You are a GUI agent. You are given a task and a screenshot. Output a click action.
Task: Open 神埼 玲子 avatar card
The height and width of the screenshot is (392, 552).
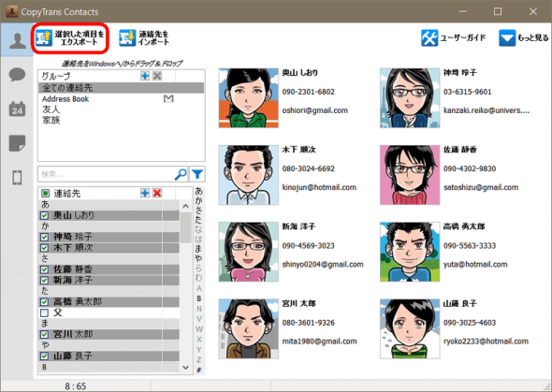410,98
